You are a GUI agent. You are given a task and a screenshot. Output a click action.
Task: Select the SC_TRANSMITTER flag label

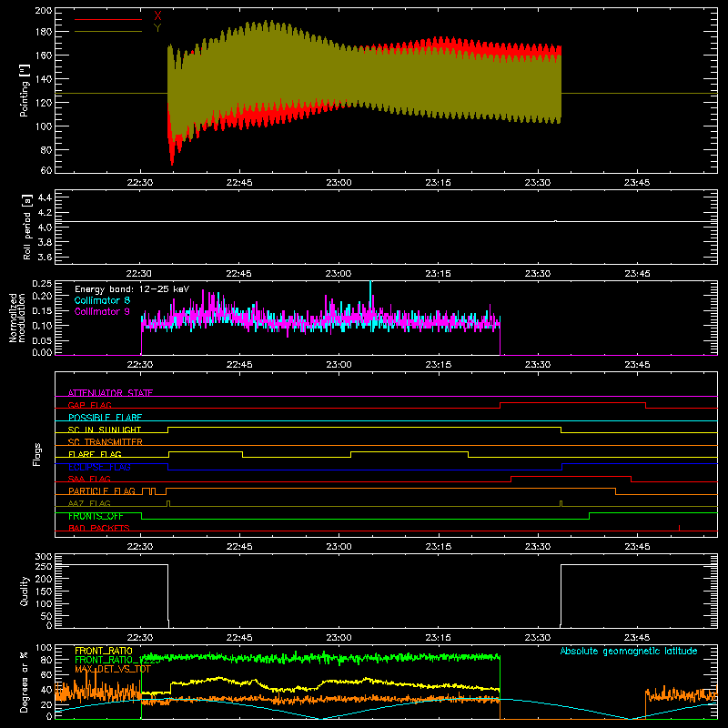coord(105,442)
